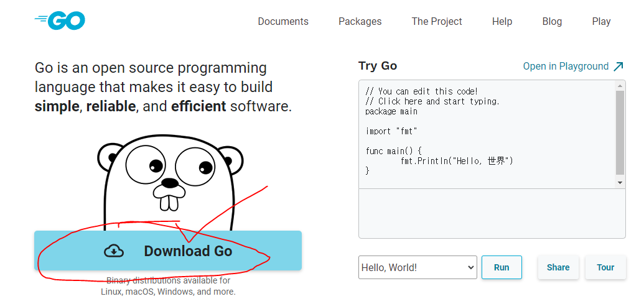
Task: Open Play in the top navigation
Action: coord(601,21)
